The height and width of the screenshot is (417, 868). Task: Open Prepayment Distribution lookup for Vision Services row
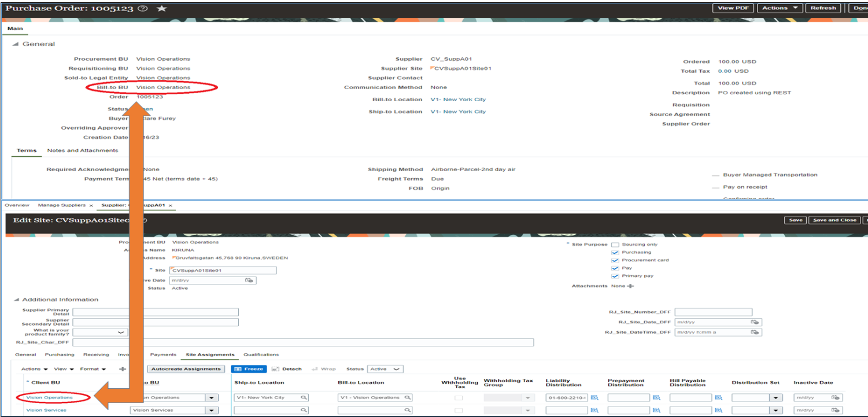656,411
